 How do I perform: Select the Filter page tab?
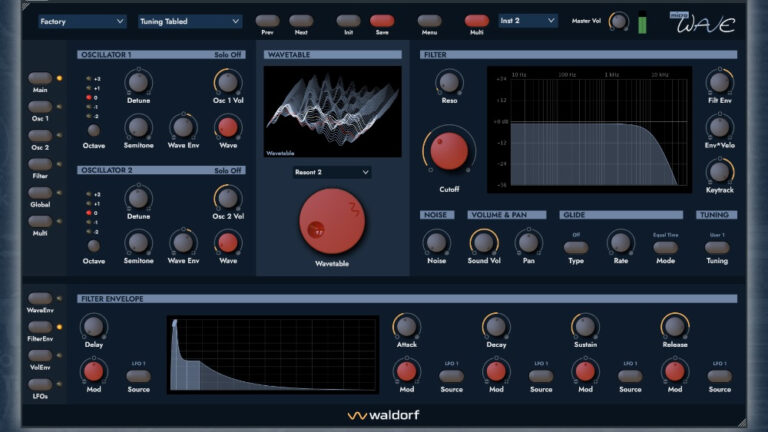tap(40, 164)
